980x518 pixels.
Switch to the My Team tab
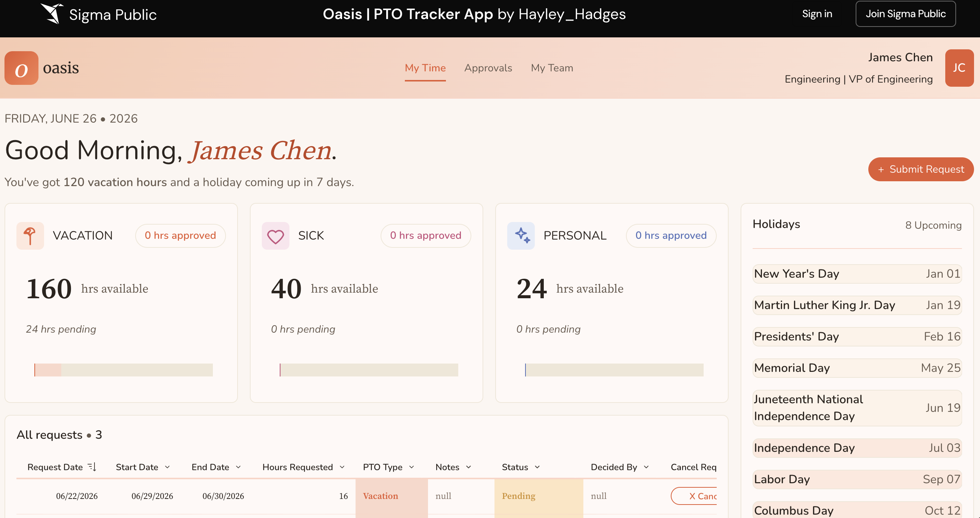(x=552, y=68)
